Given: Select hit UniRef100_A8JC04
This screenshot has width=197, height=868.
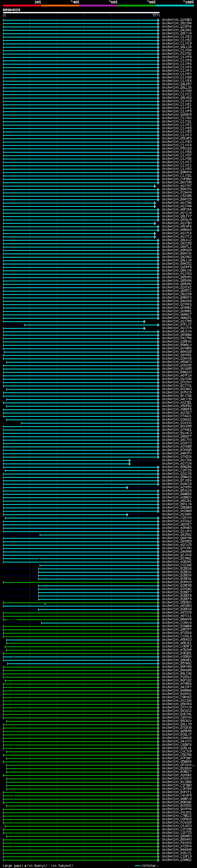Looking at the screenshot, I should point(177,331).
